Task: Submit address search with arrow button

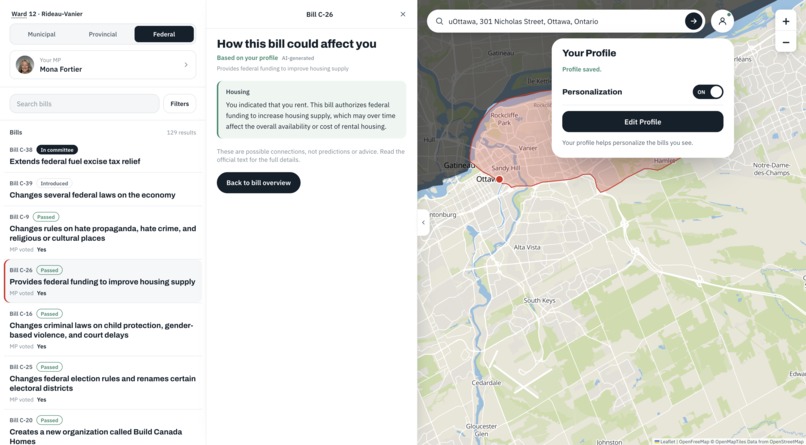Action: tap(693, 21)
